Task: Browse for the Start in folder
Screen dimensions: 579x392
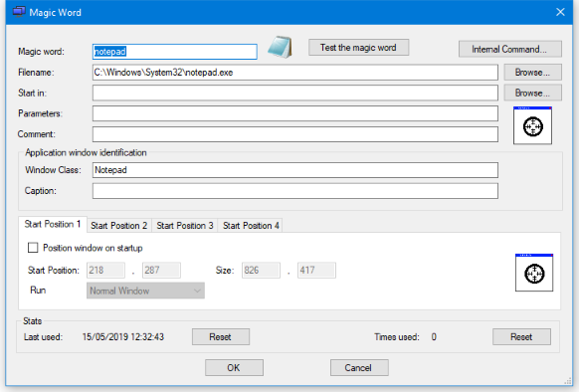Action: pyautogui.click(x=533, y=93)
